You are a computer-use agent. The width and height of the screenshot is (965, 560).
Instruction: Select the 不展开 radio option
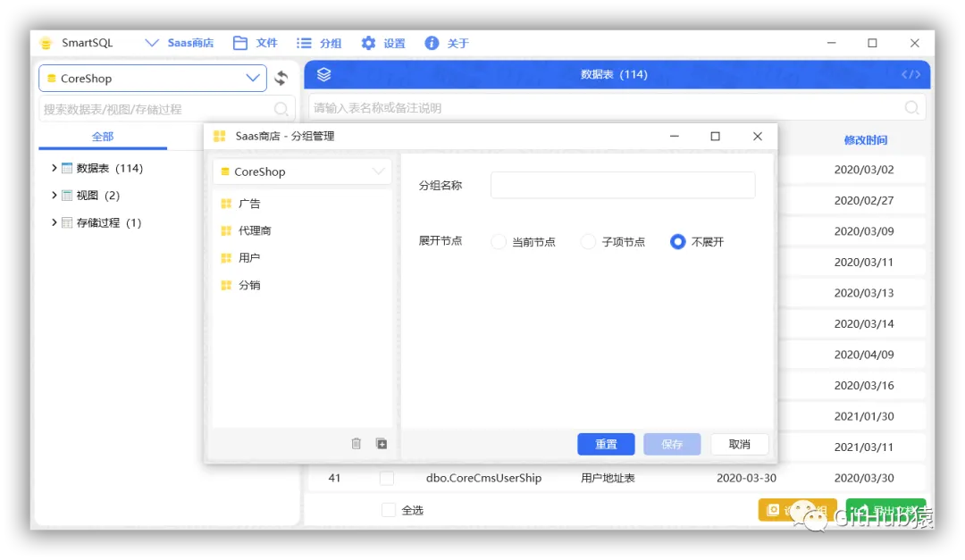677,242
